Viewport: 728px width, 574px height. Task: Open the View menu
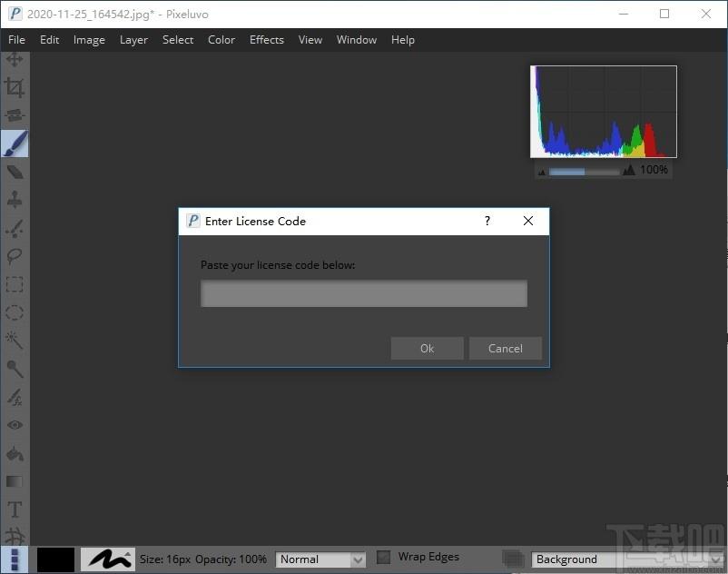(310, 40)
